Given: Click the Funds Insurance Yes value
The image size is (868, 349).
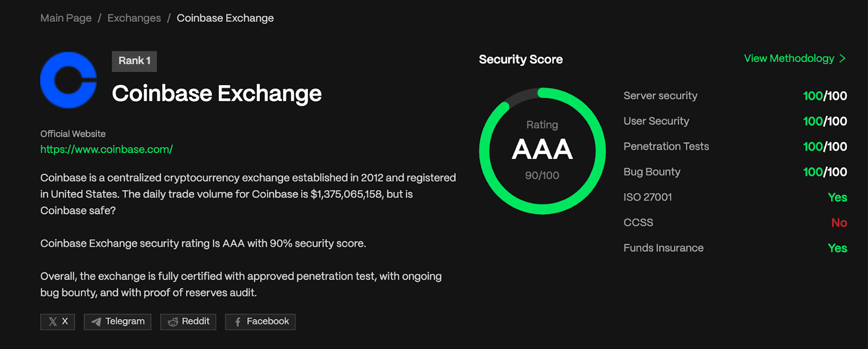Looking at the screenshot, I should pyautogui.click(x=838, y=248).
